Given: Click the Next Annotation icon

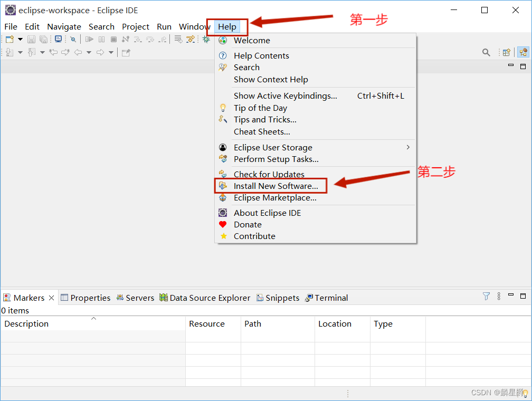Looking at the screenshot, I should [9, 52].
